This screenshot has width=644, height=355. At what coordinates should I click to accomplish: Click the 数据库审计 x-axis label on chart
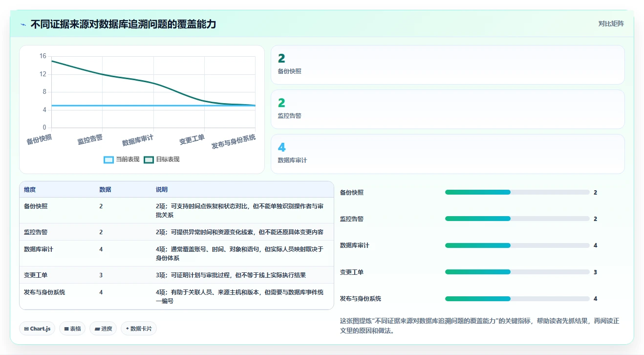(138, 140)
